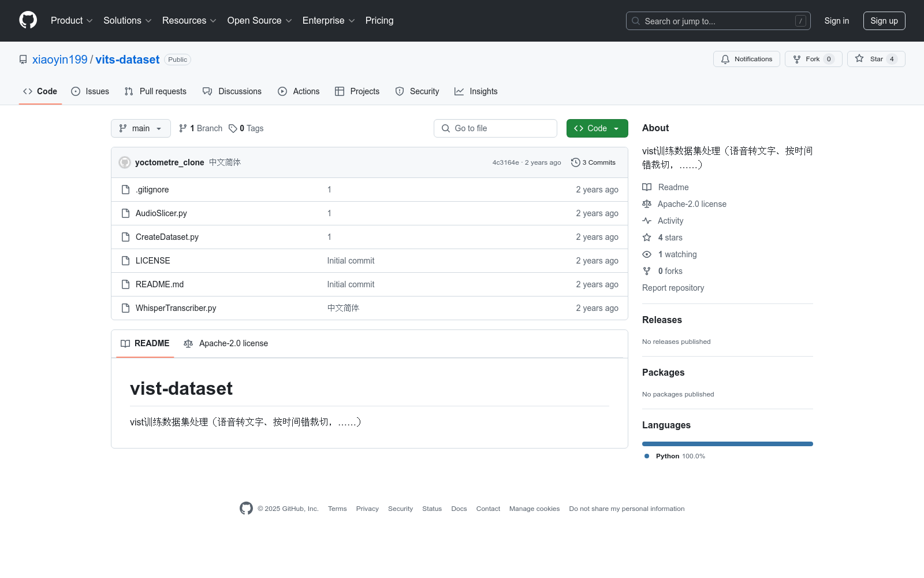Click the file icon next to CreateDataset.py
The height and width of the screenshot is (578, 924).
click(125, 237)
